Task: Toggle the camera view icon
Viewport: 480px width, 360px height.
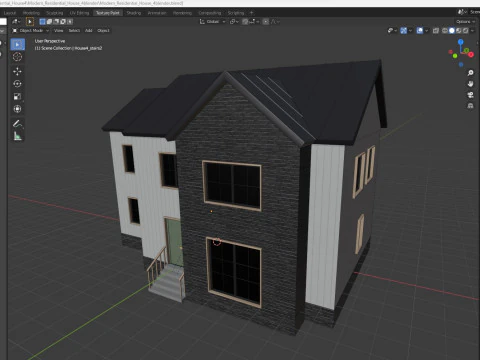Action: 470,95
